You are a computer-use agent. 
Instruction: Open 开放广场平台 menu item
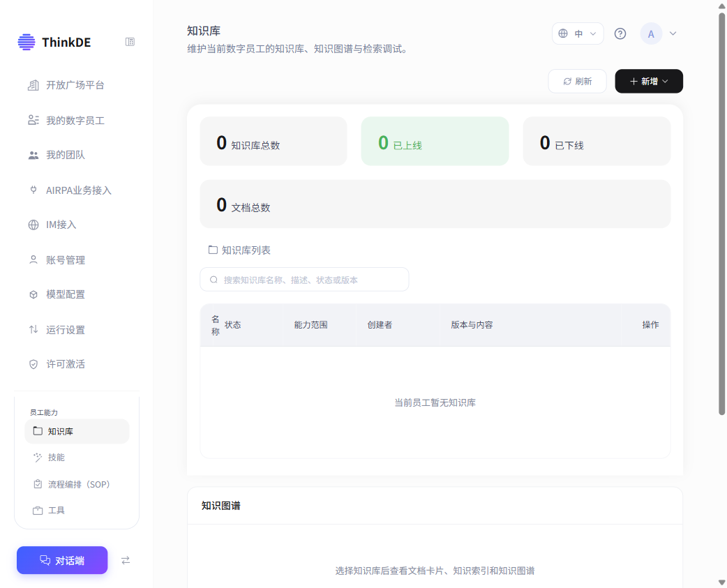77,85
